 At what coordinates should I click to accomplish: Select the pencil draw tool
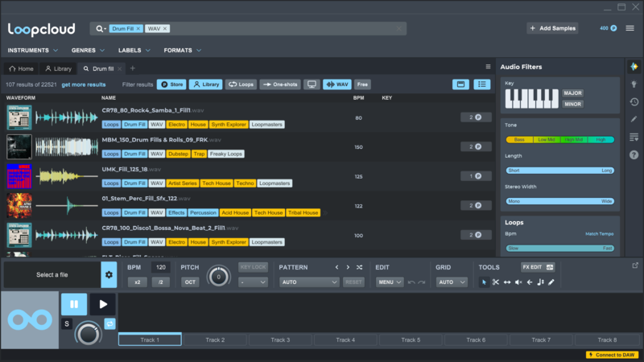pos(551,282)
